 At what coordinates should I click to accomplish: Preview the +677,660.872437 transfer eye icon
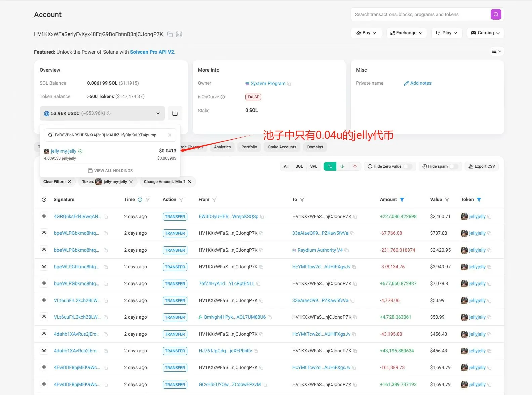(44, 283)
